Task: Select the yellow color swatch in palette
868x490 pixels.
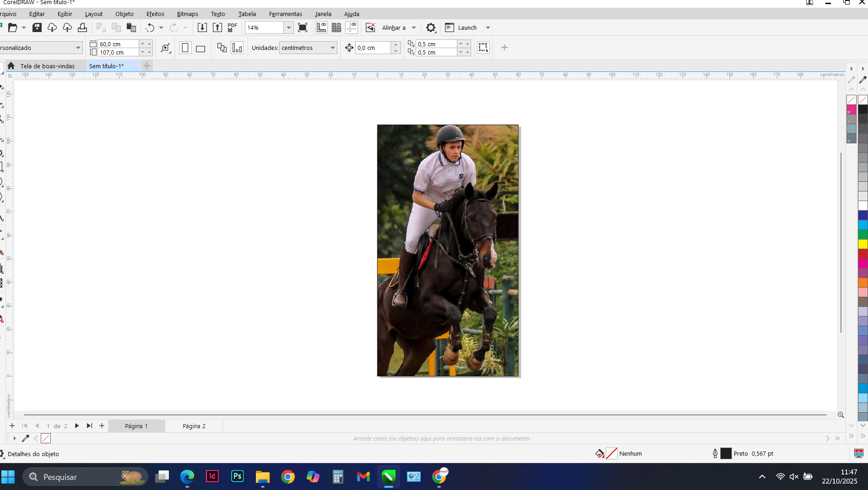Action: coord(863,244)
